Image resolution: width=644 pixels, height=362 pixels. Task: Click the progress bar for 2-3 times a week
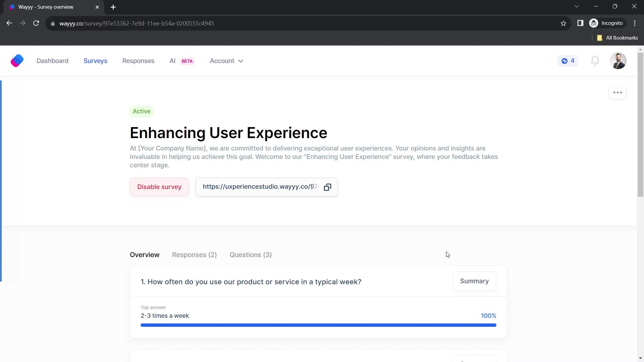coord(318,325)
